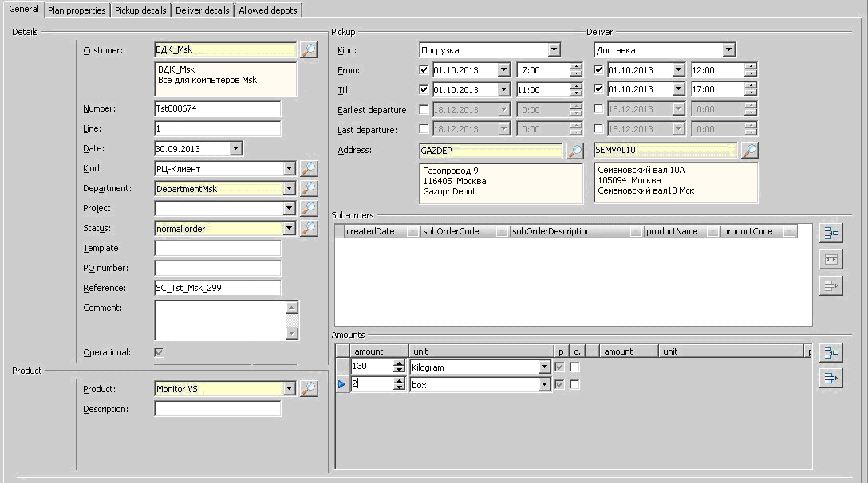868x483 pixels.
Task: Click the Number field Tst000674
Action: (218, 108)
